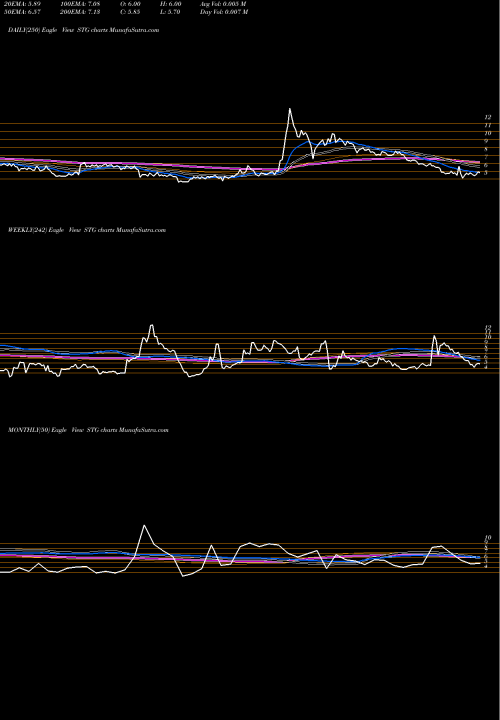Click the Day Vol reading
The width and height of the screenshot is (500, 720).
pos(224,12)
